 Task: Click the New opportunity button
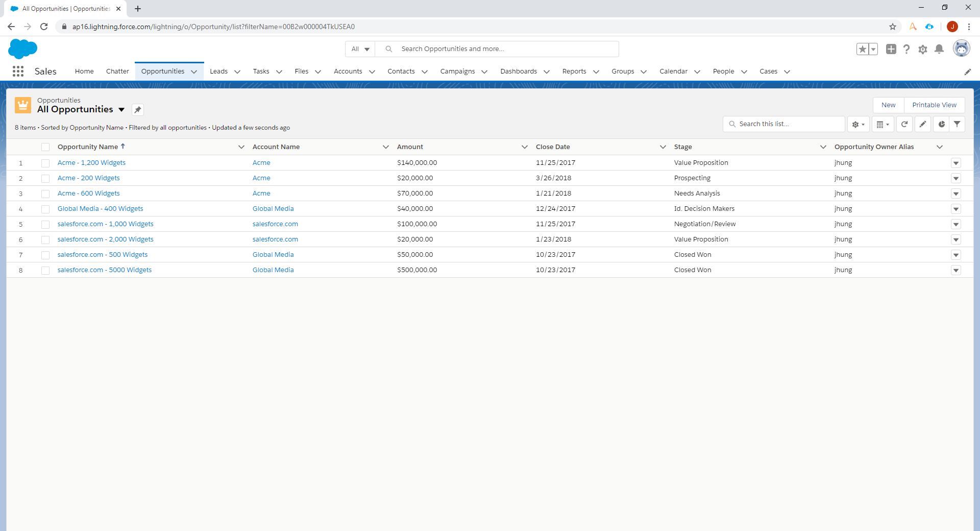click(888, 105)
